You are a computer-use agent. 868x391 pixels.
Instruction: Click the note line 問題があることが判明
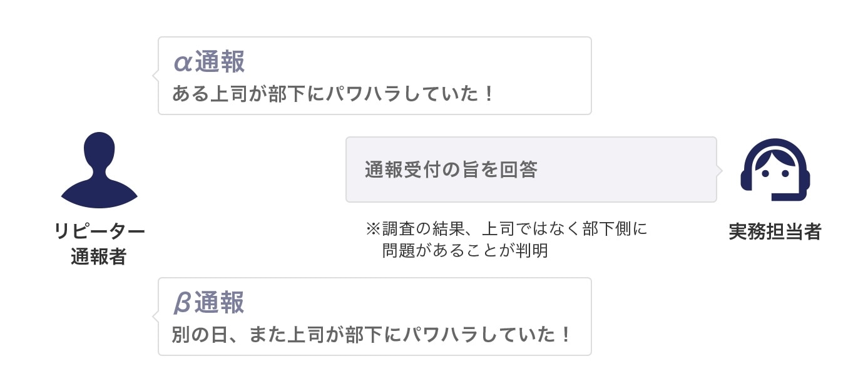465,251
